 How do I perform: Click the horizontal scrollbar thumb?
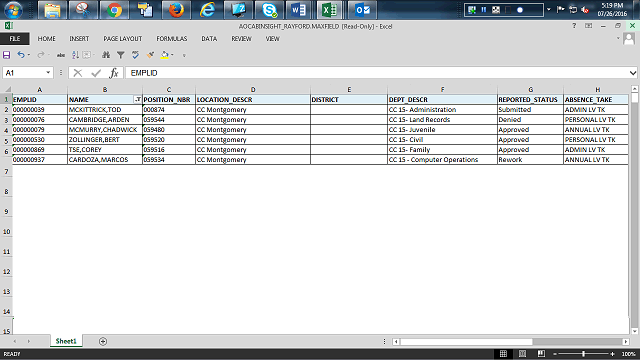[x=466, y=342]
